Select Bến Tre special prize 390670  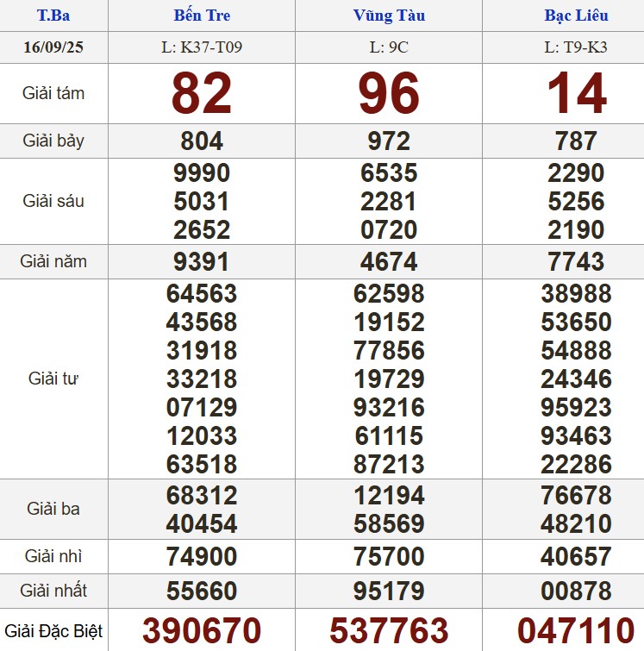[202, 630]
